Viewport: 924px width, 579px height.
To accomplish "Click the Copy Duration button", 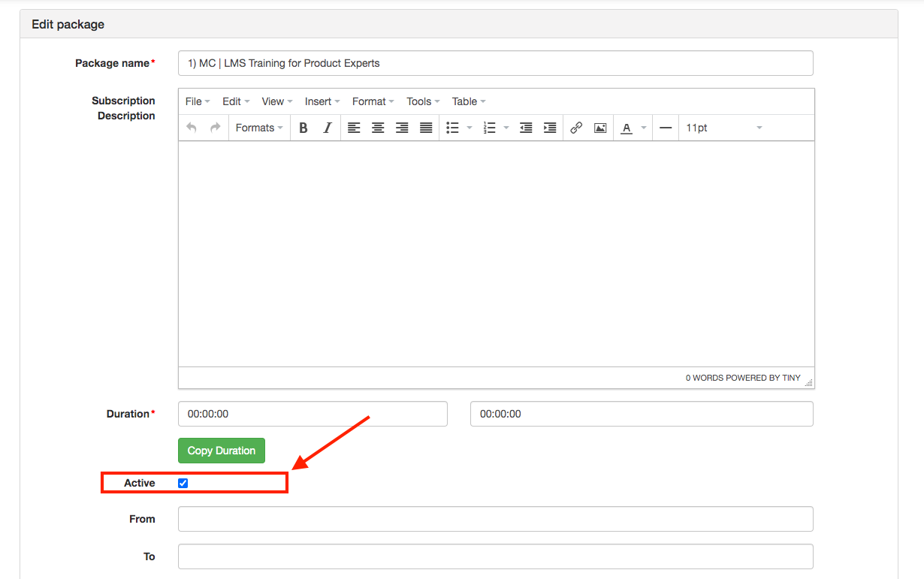I will point(222,451).
